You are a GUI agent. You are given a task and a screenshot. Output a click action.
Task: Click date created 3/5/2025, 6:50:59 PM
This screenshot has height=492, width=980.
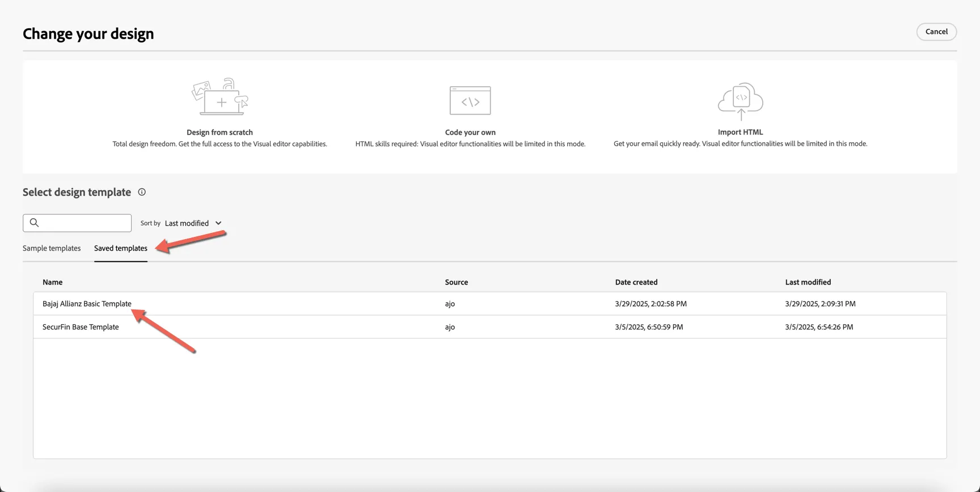pyautogui.click(x=649, y=327)
